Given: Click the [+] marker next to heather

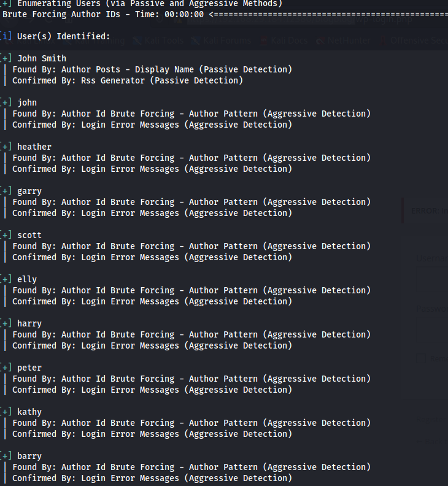Looking at the screenshot, I should point(6,147).
